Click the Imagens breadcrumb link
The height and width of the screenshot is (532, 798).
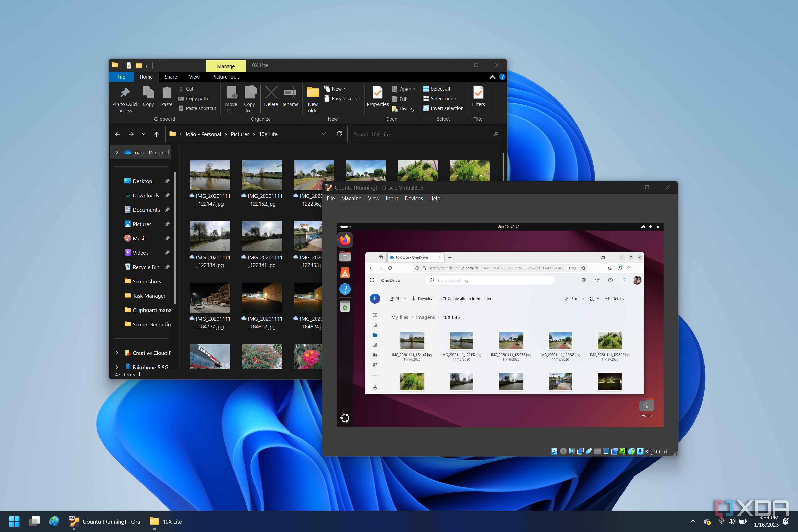(425, 317)
